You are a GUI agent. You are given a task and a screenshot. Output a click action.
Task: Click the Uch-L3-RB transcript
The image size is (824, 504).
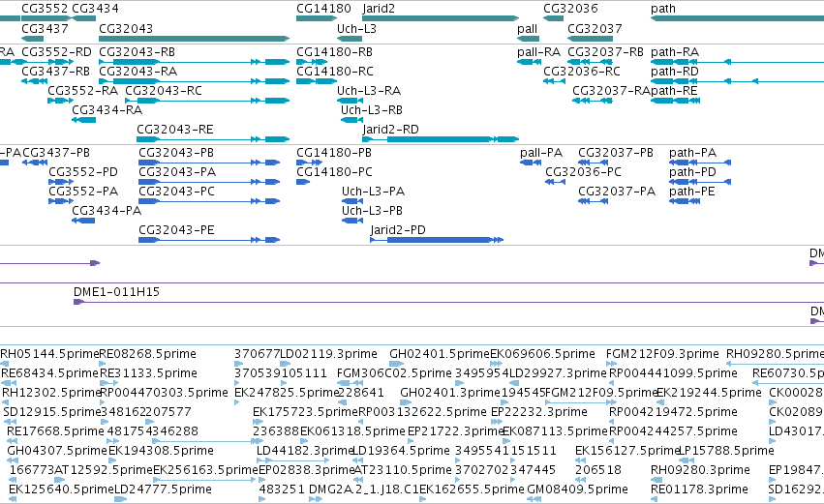pos(372,110)
